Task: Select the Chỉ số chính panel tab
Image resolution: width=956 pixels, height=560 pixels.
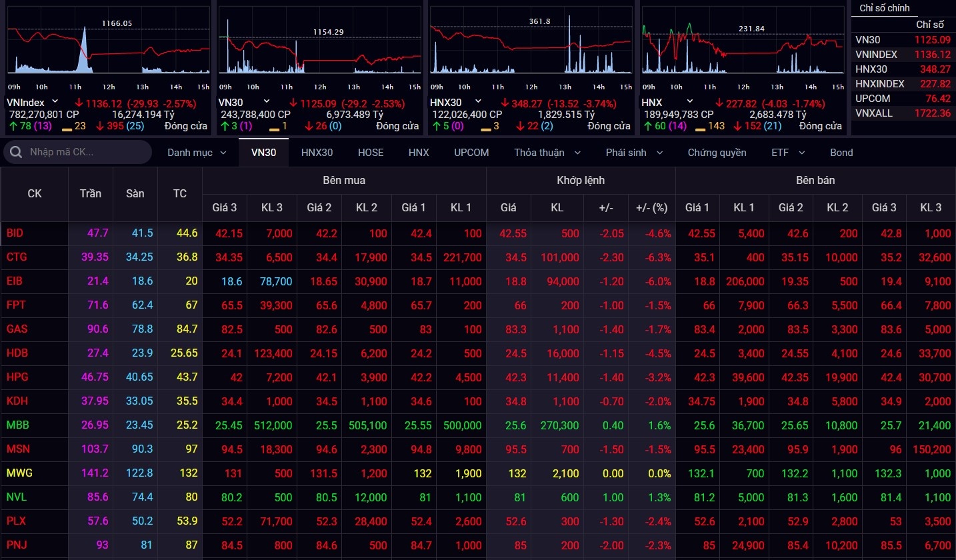Action: point(885,8)
